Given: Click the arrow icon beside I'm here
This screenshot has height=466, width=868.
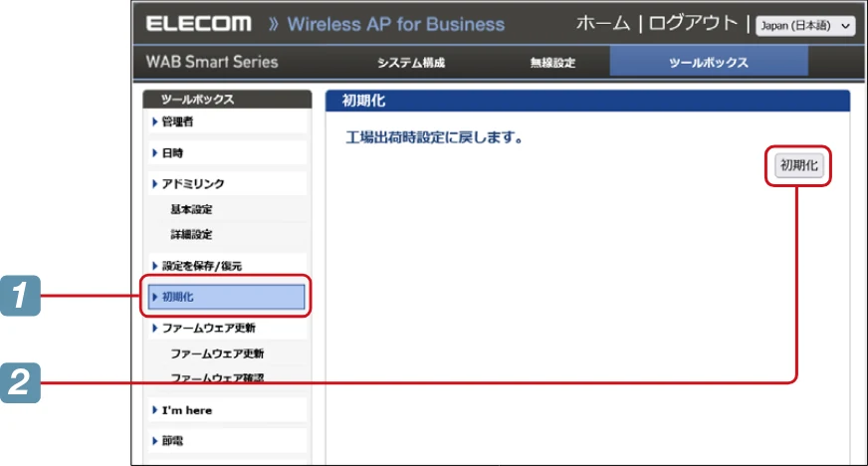Looking at the screenshot, I should [155, 410].
